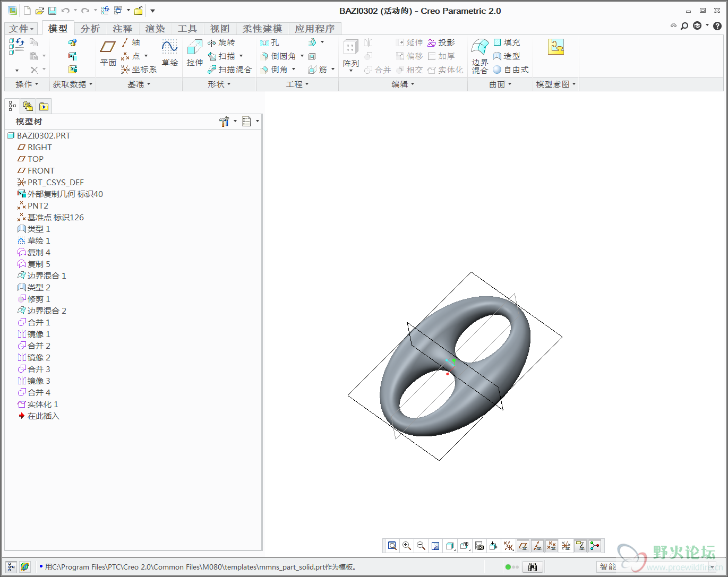Select the Fill (填充) surface tool
This screenshot has width=728, height=577.
[x=507, y=42]
